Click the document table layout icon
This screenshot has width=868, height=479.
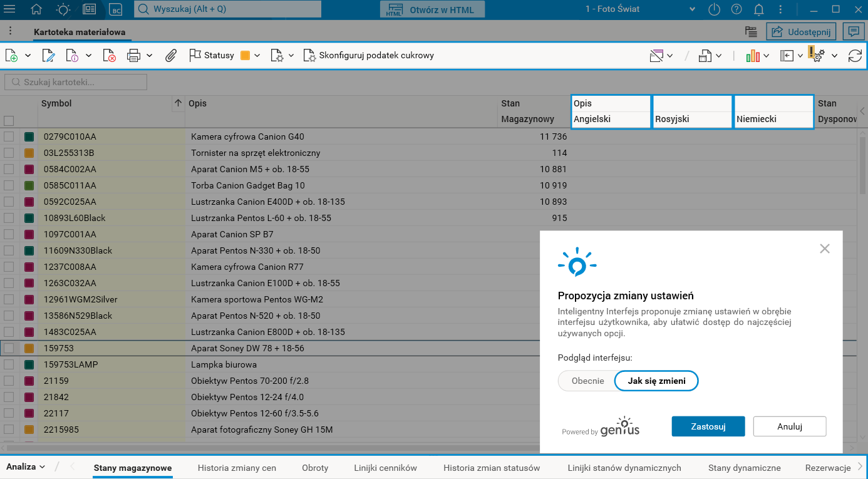click(705, 56)
